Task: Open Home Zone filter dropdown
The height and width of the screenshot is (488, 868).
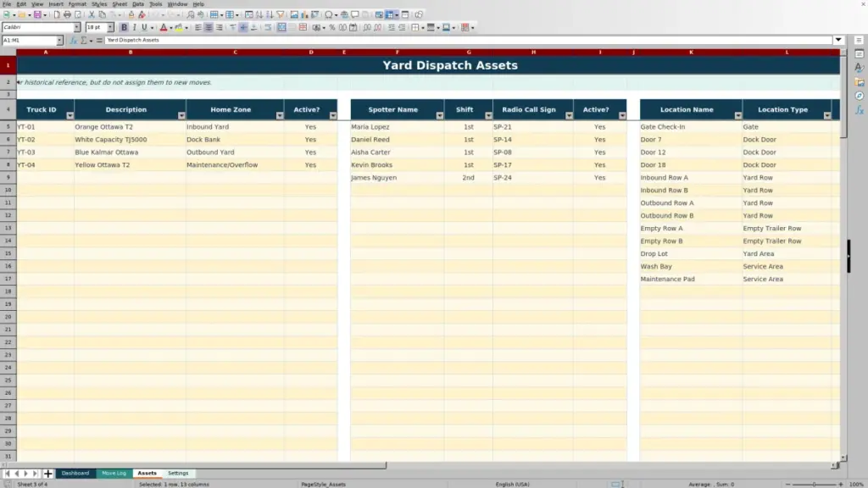Action: [x=280, y=115]
